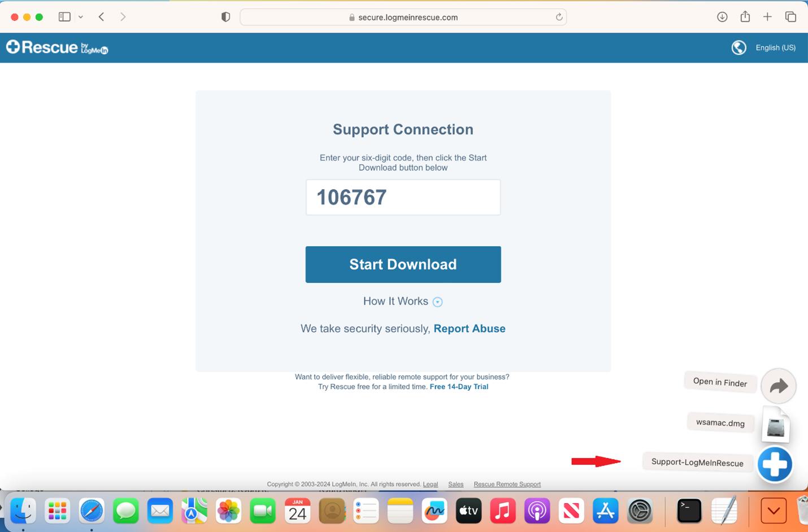Open the Free 14-Day Trial link
Screen dimensions: 808x532
(x=459, y=387)
